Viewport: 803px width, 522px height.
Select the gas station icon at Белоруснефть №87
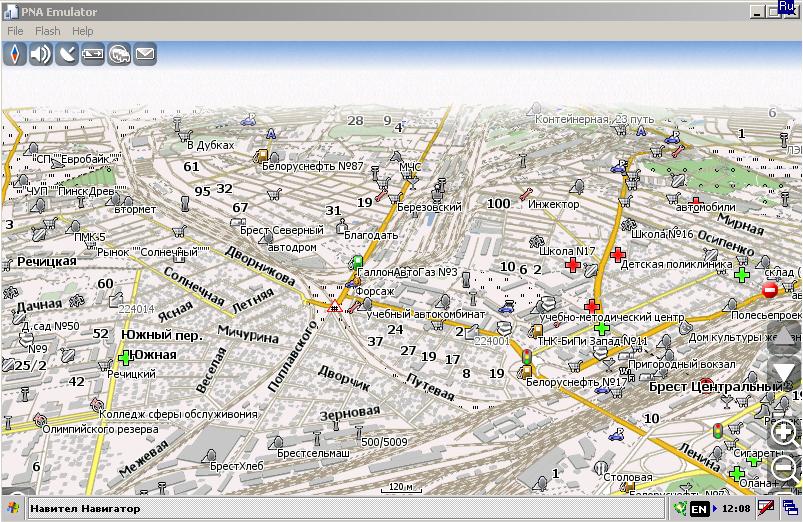click(x=262, y=155)
